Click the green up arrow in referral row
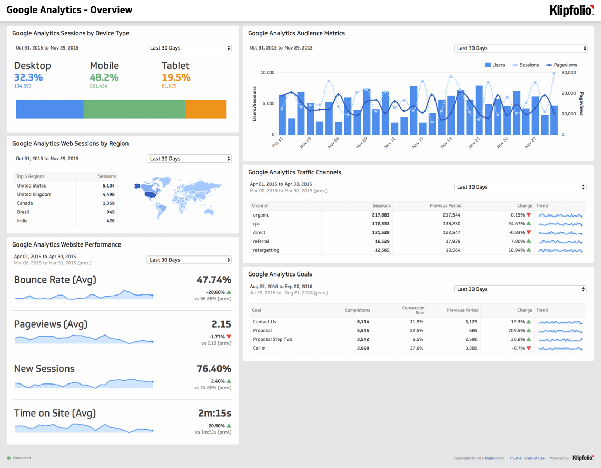The height and width of the screenshot is (468, 601). (529, 241)
